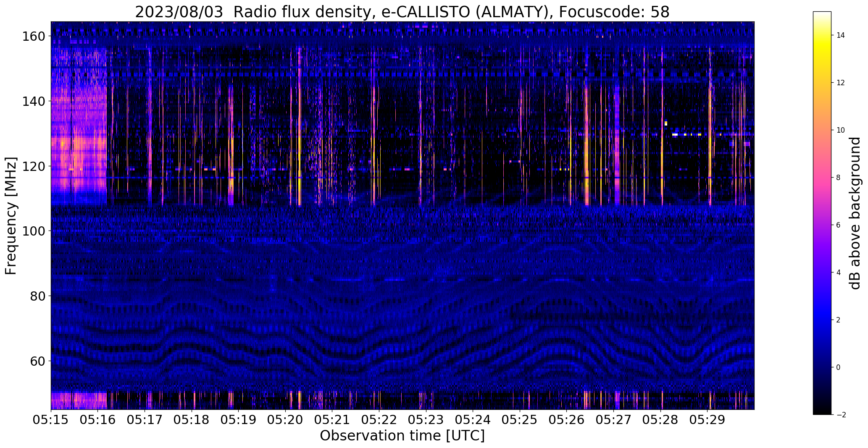Viewport: 868px width, 448px height.
Task: Click the 60 frequency tick label
Action: pos(37,361)
